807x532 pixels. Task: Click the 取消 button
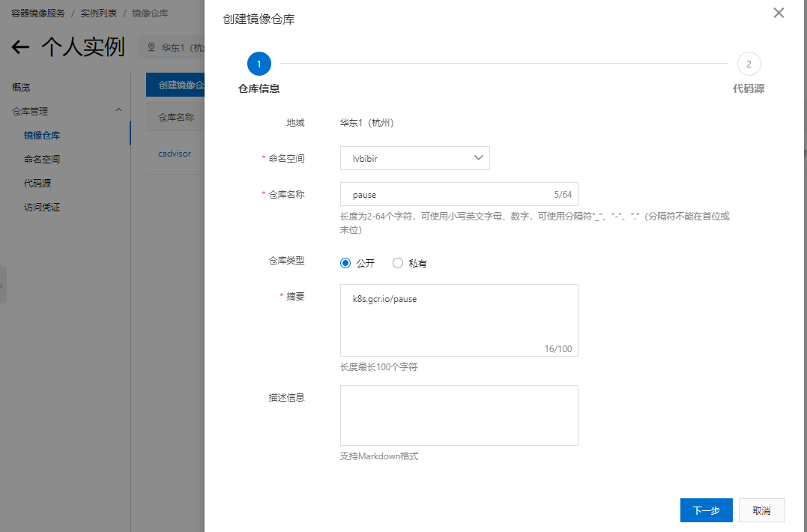point(761,510)
